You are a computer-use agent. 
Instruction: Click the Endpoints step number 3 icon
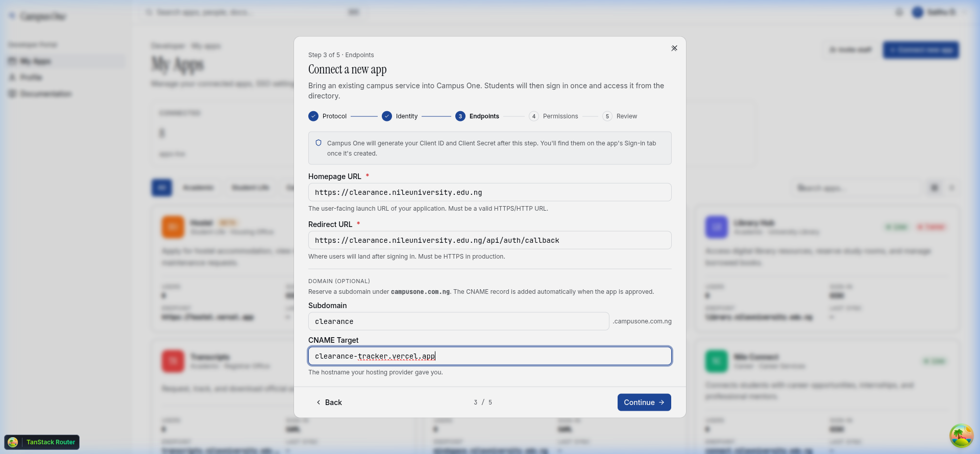click(x=460, y=116)
